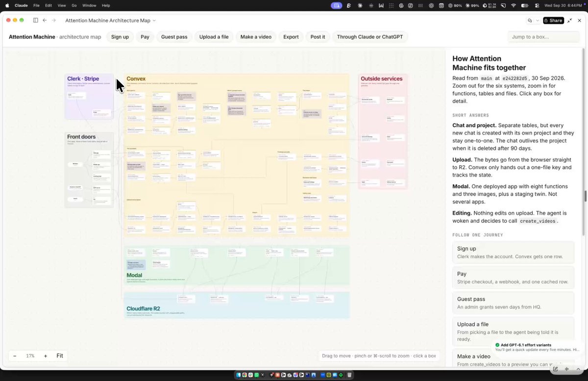Click the Convex system heading
The height and width of the screenshot is (381, 588).
pos(136,78)
